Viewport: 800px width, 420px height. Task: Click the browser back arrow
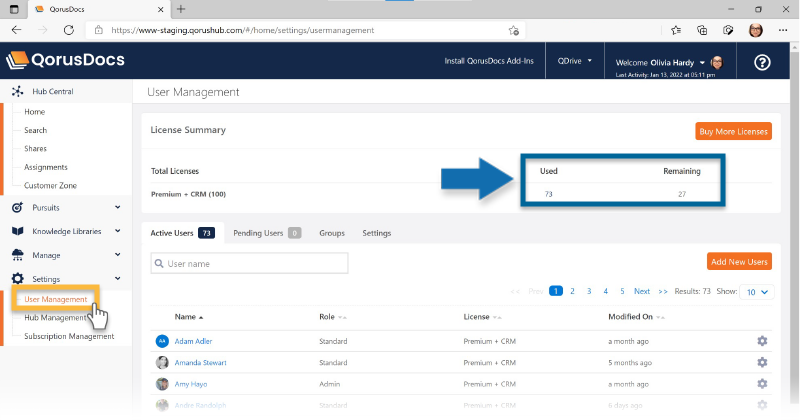click(16, 30)
